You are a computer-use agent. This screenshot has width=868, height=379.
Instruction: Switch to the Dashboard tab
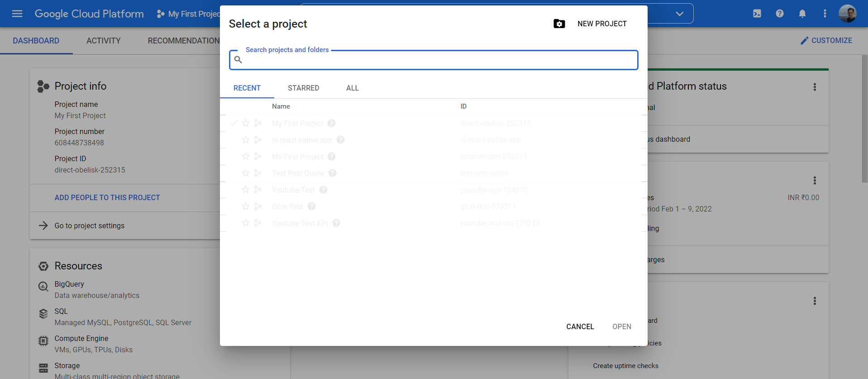click(36, 41)
